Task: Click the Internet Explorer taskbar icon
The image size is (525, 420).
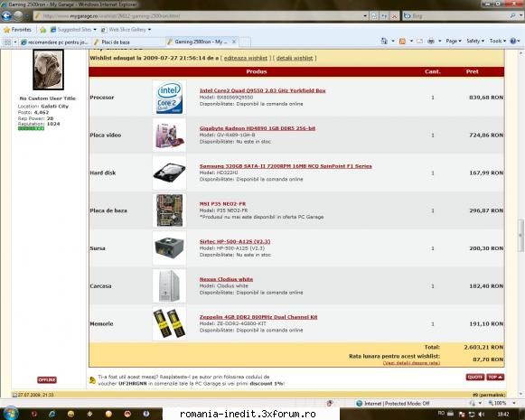Action: coord(52,414)
